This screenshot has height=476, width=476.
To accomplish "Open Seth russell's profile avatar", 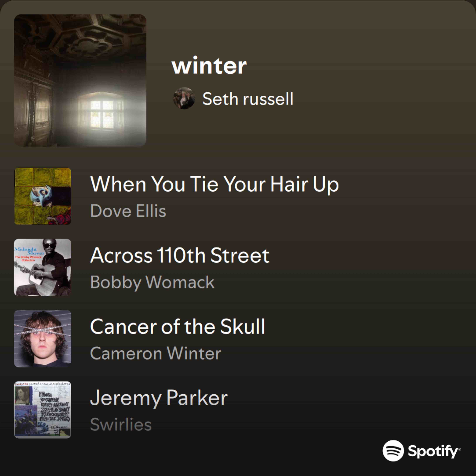I will [x=184, y=98].
